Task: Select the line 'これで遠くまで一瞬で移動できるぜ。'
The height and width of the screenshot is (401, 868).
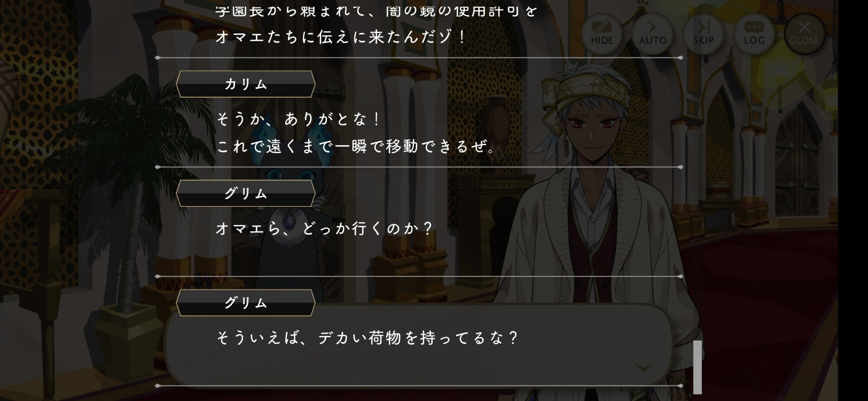Action: [356, 146]
